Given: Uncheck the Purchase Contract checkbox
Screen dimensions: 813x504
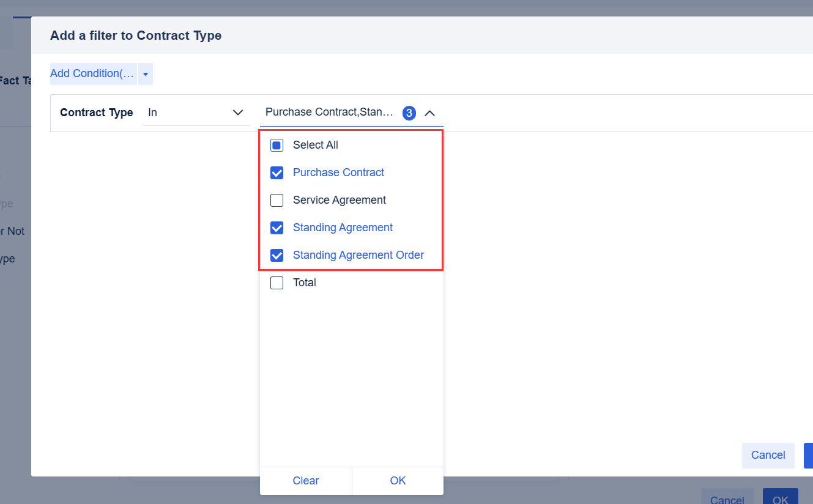Looking at the screenshot, I should (277, 173).
